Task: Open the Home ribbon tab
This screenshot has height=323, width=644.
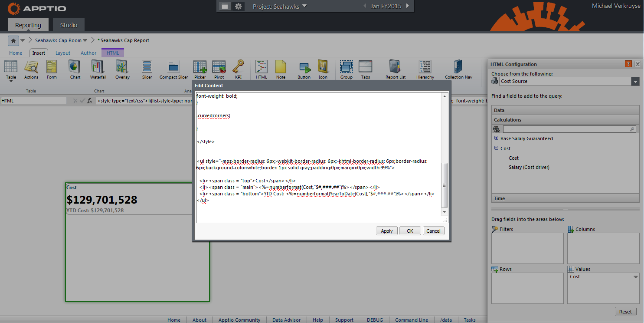Action: pyautogui.click(x=16, y=53)
